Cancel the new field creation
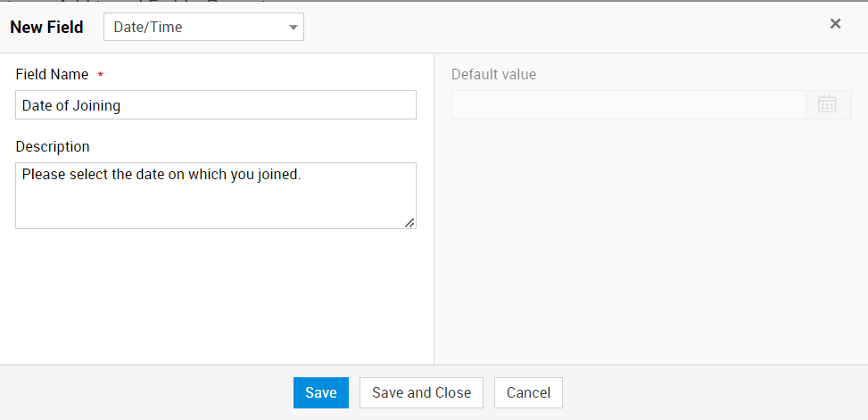Image resolution: width=868 pixels, height=420 pixels. click(528, 393)
